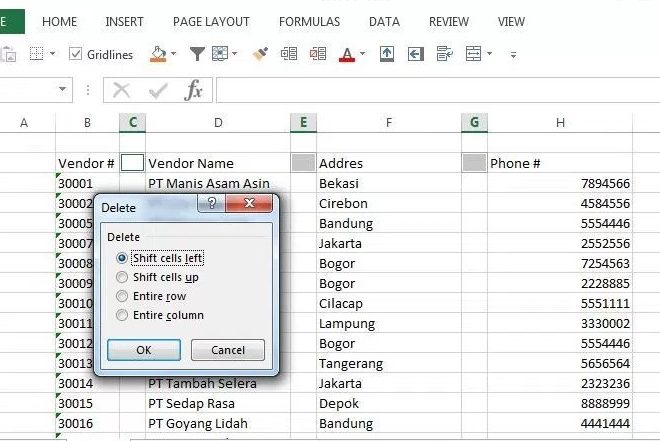Image resolution: width=660 pixels, height=441 pixels.
Task: Open Customize Quick Access Toolbar arrow
Action: coord(513,55)
